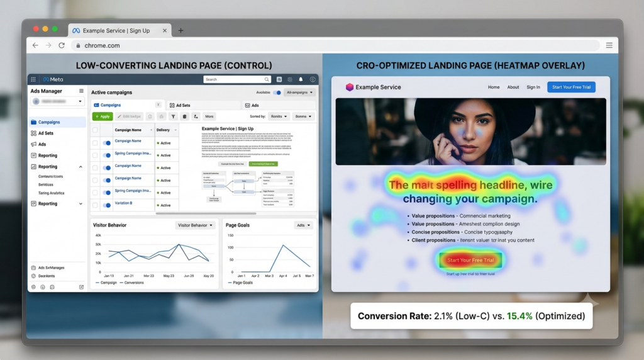Open the Home link on Example Service
The height and width of the screenshot is (360, 644).
click(x=494, y=87)
